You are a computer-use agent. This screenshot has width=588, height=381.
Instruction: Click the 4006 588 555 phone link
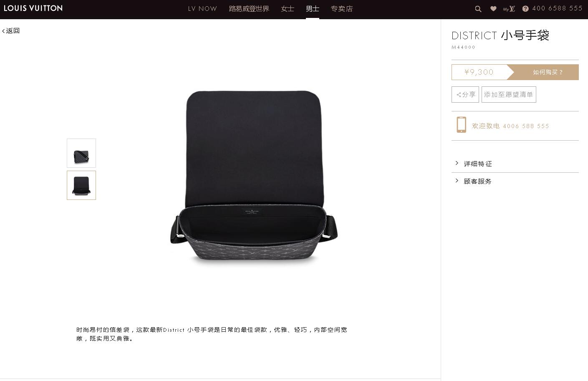point(526,126)
